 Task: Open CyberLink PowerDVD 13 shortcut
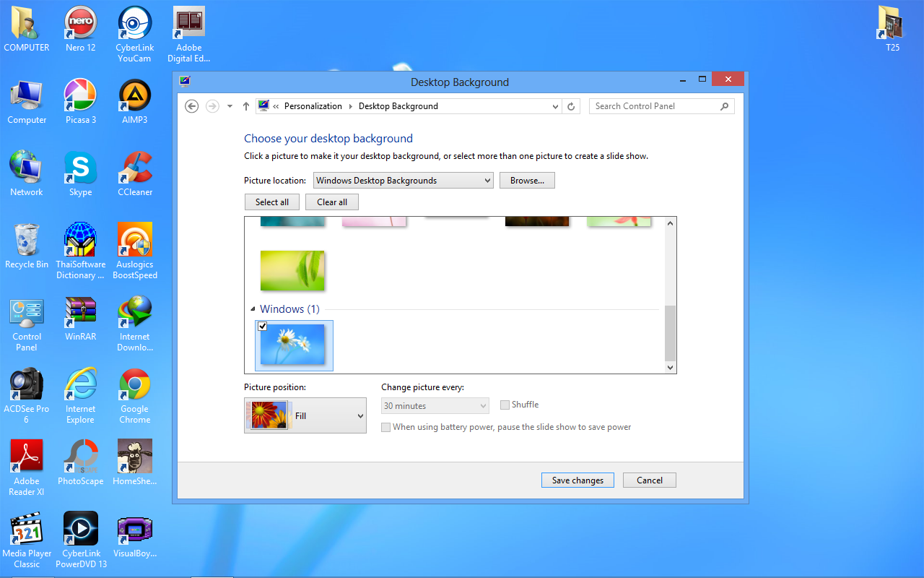tap(80, 540)
